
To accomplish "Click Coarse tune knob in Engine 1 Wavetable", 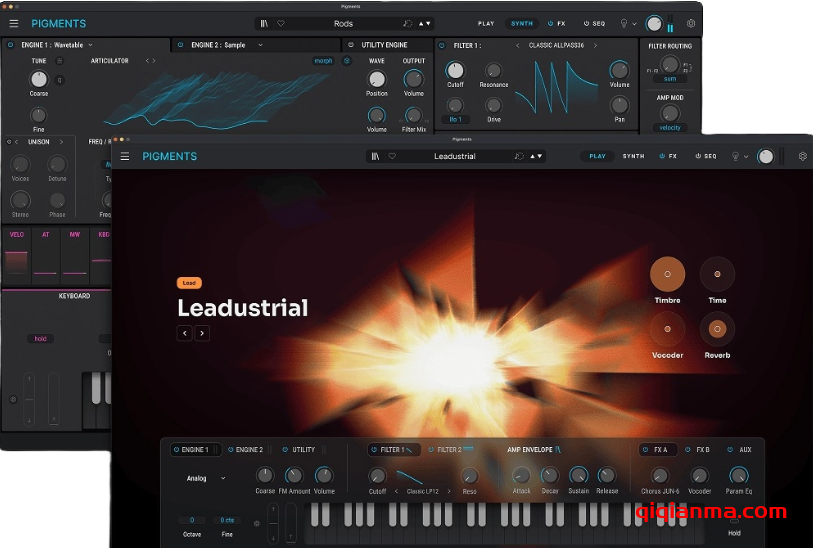I will pos(38,79).
